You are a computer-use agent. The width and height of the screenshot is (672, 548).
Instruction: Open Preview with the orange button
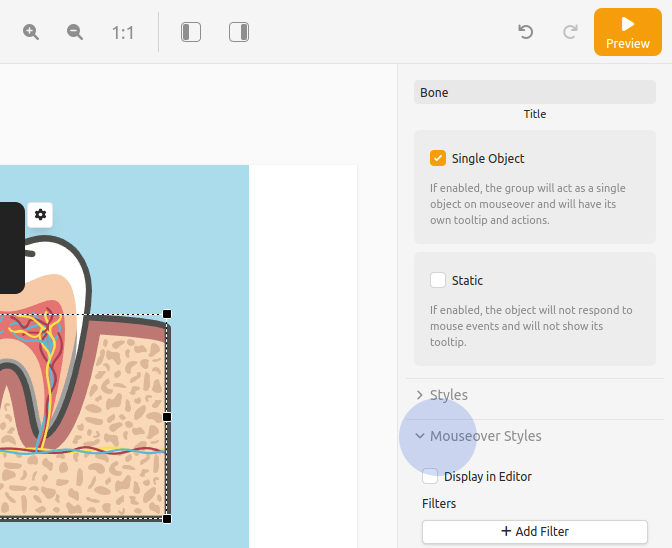point(628,32)
